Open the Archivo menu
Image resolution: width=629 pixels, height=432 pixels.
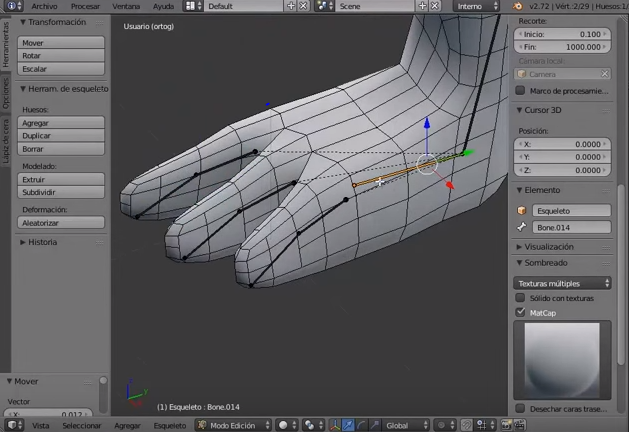click(44, 6)
